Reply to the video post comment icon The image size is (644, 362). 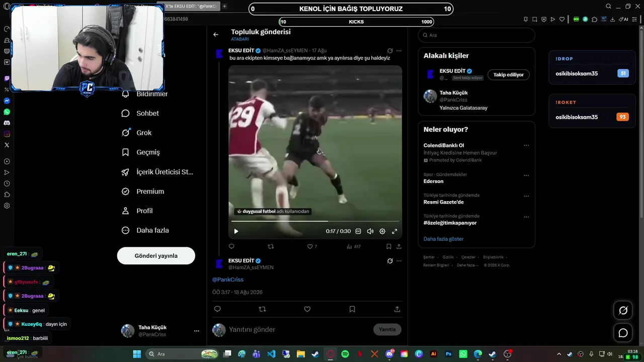[231, 246]
